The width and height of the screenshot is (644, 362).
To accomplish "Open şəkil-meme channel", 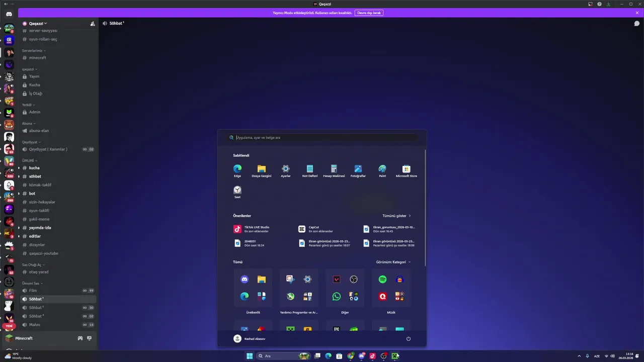I will (58, 219).
